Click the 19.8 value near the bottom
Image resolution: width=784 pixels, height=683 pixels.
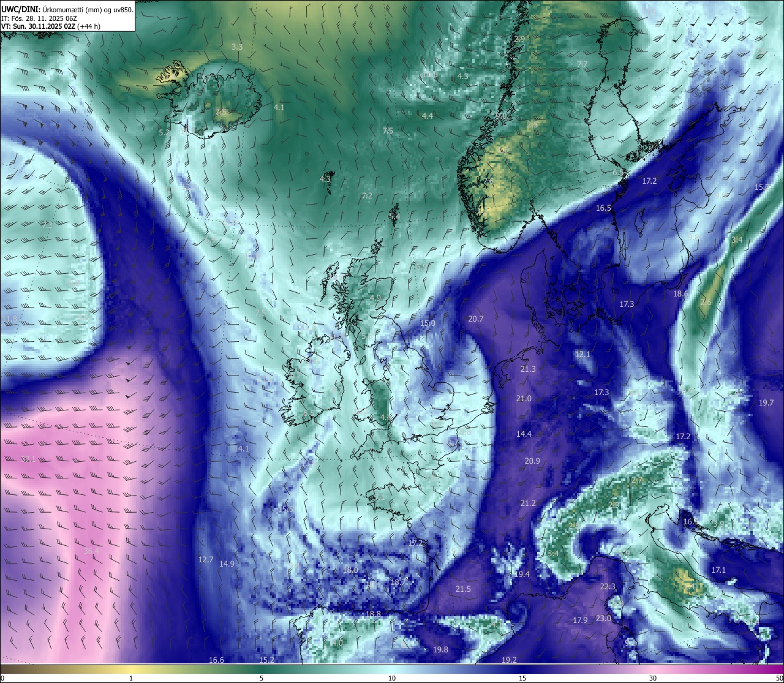point(440,650)
